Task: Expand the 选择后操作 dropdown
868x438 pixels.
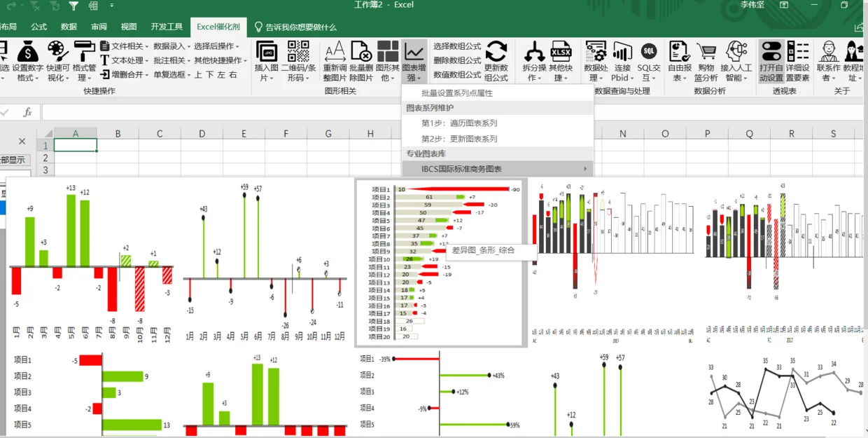Action: click(x=216, y=46)
